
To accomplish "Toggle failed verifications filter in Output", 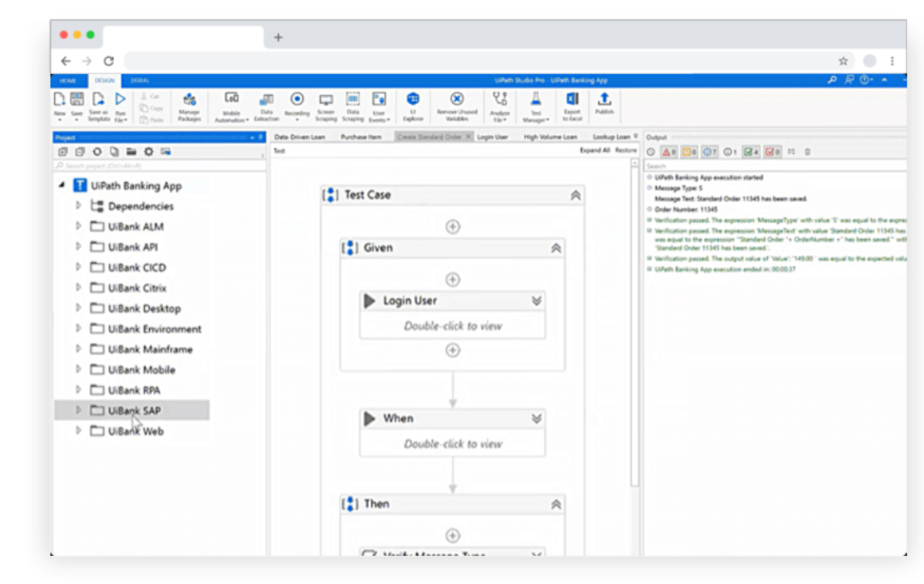I will pyautogui.click(x=772, y=152).
